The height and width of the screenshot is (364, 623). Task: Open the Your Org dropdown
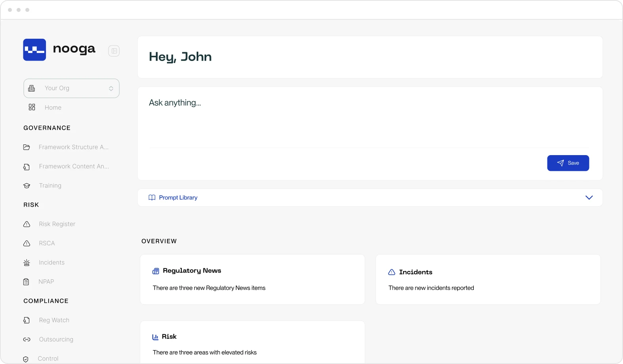tap(71, 88)
